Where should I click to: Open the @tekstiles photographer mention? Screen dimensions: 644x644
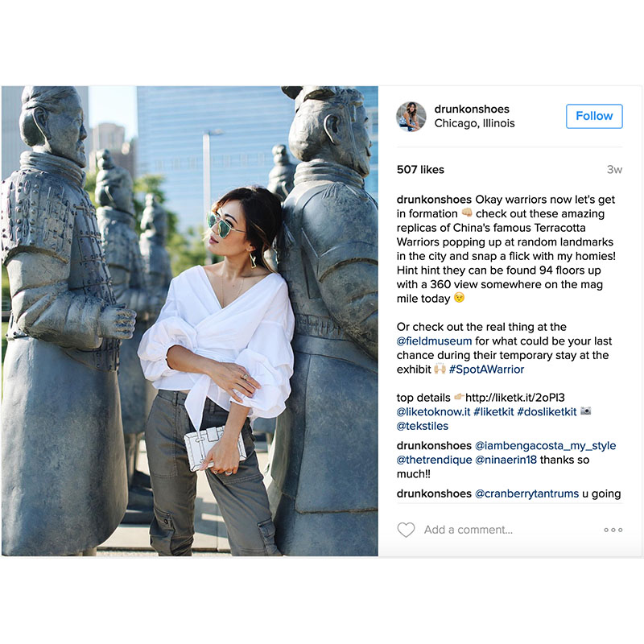pyautogui.click(x=422, y=426)
